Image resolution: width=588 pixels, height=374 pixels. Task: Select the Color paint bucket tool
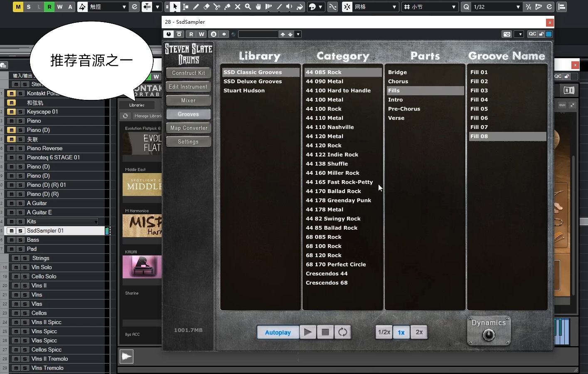[300, 7]
